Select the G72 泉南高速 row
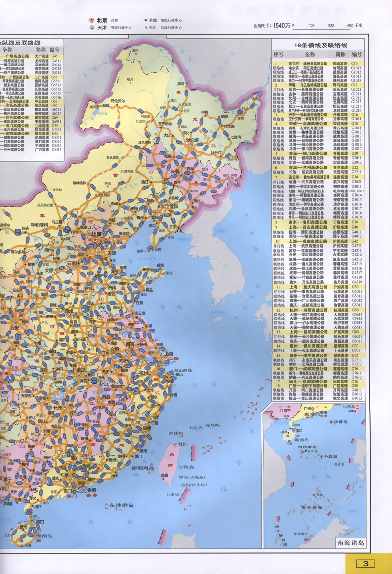Screen dimensions: 392x574 click(x=318, y=355)
